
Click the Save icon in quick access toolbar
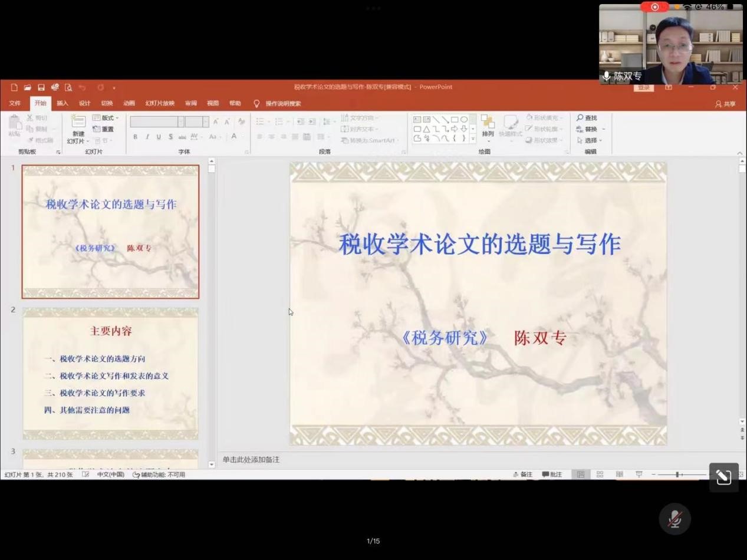pyautogui.click(x=41, y=87)
